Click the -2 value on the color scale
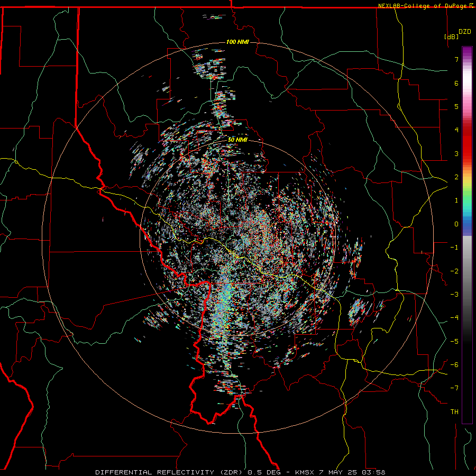The image size is (476, 476). (x=454, y=271)
